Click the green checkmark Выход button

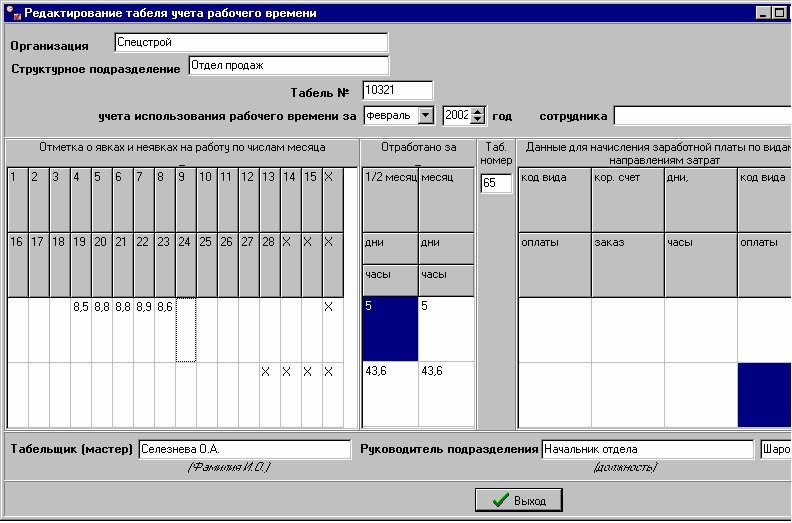click(x=518, y=500)
